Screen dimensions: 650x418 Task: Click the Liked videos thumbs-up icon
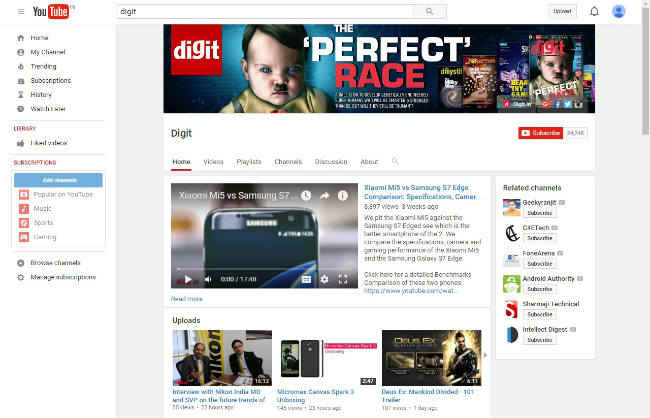click(21, 143)
